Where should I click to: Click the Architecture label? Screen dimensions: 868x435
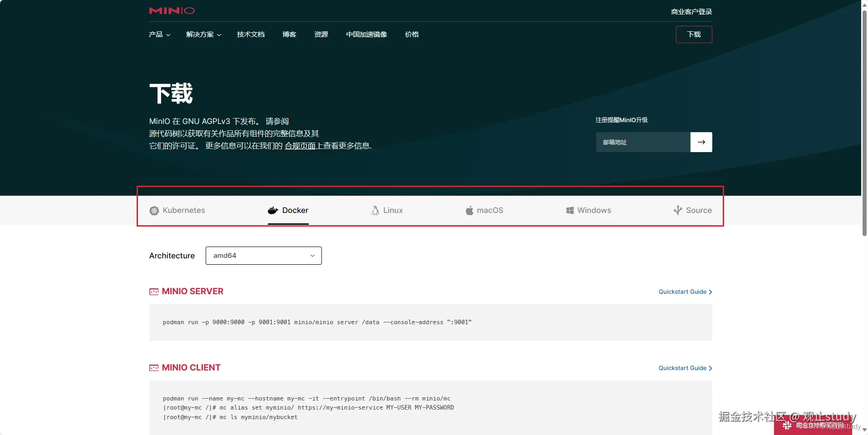172,256
